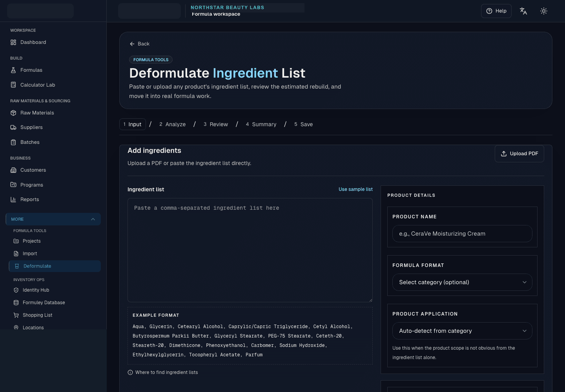
Task: Click the Reports chart icon
Action: (13, 200)
